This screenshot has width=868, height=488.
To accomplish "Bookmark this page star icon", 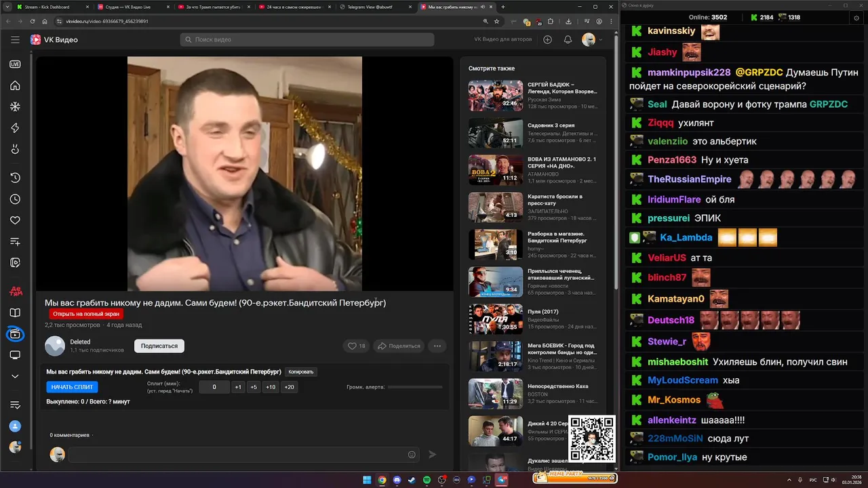I will coord(497,21).
